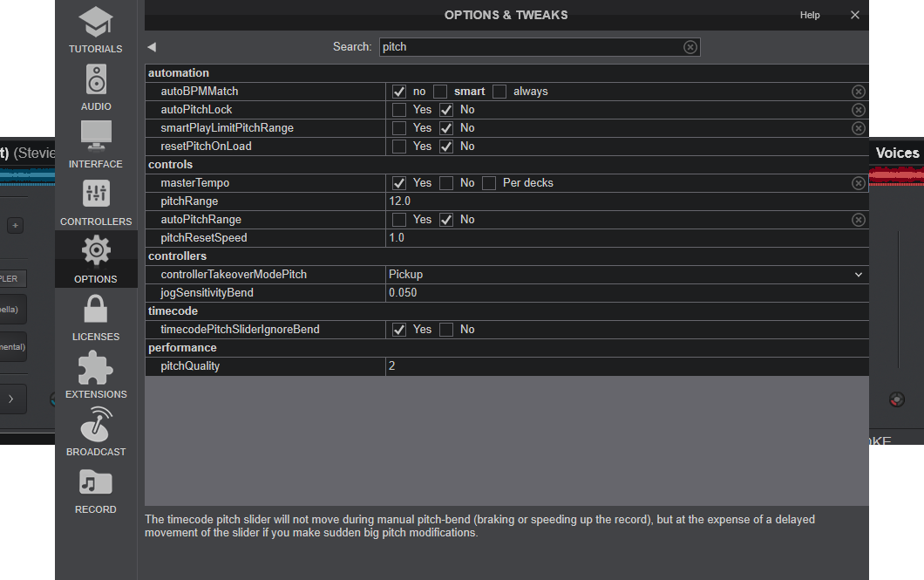This screenshot has height=580, width=924.
Task: Check No for timecodePitchSliderIgnoreBend
Action: 446,330
